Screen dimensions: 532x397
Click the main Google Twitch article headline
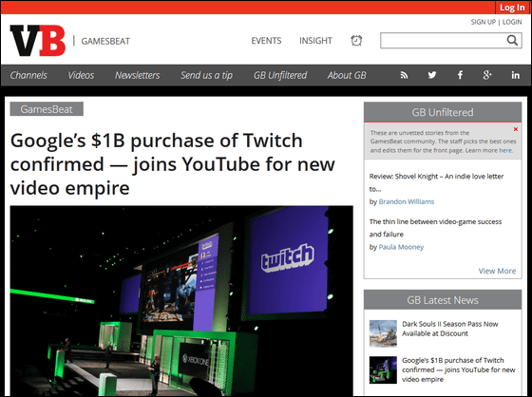click(173, 164)
